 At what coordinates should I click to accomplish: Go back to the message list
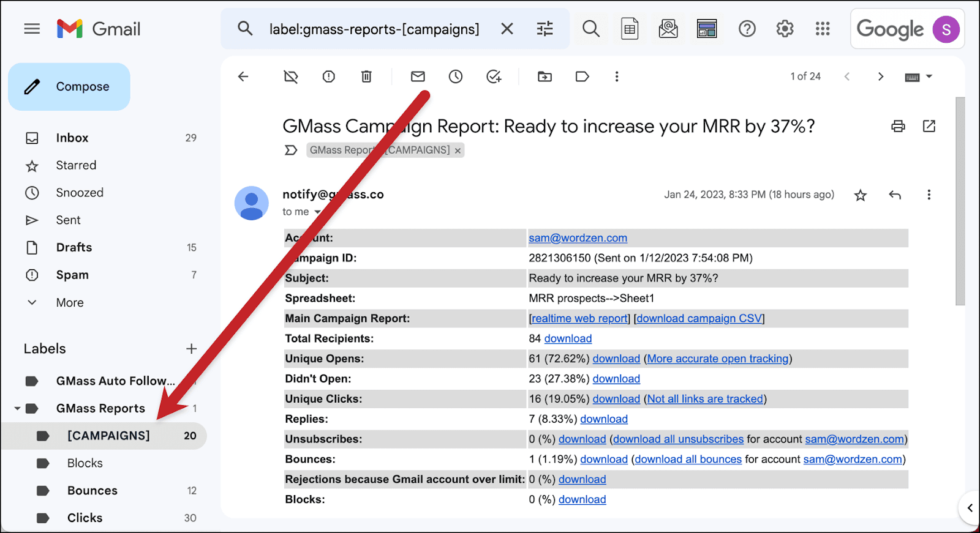click(x=243, y=76)
